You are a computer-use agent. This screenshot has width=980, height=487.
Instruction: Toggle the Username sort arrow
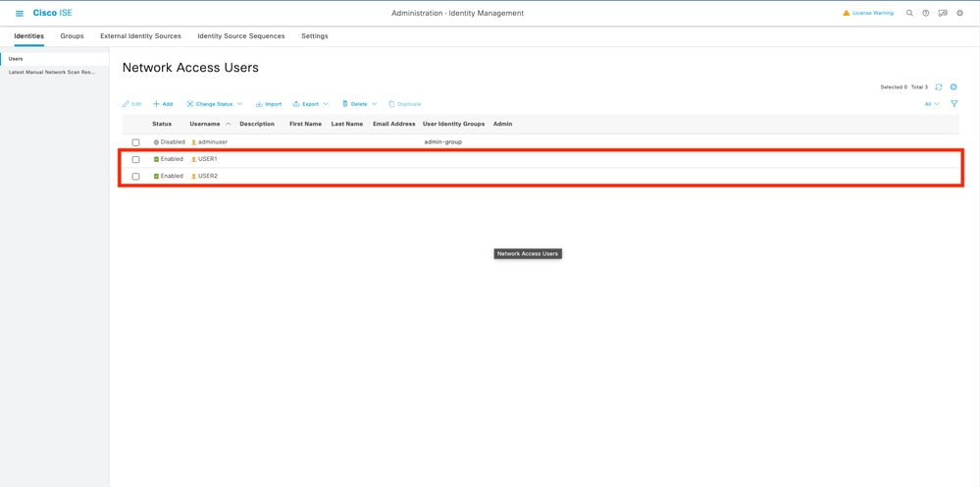(x=229, y=124)
